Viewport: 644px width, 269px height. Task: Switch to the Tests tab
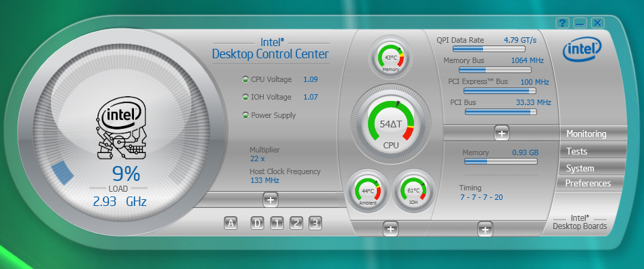(x=576, y=151)
